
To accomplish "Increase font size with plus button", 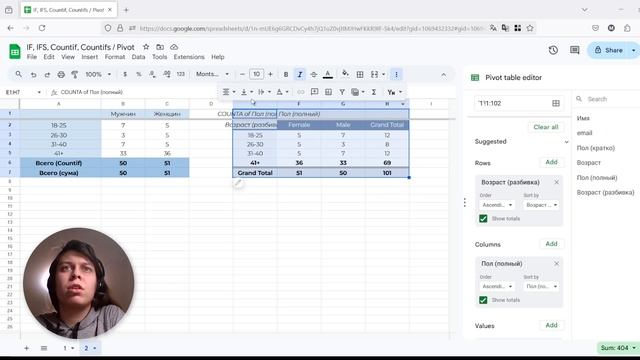I will coord(270,74).
